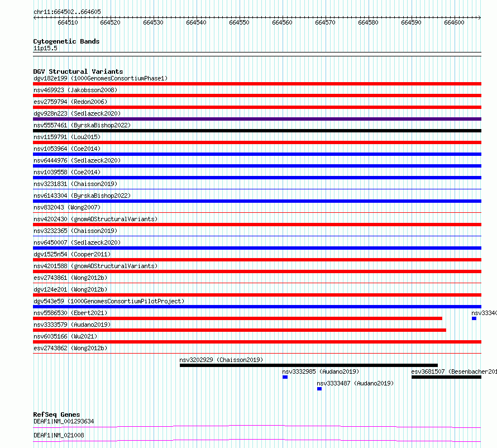Select ruler position 664550
The height and width of the screenshot is (448, 497).
(240, 22)
